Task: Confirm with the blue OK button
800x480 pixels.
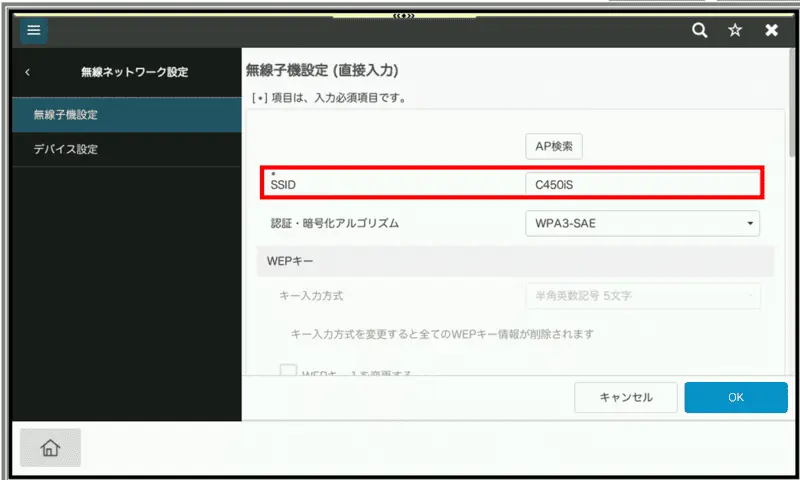Action: tap(736, 397)
